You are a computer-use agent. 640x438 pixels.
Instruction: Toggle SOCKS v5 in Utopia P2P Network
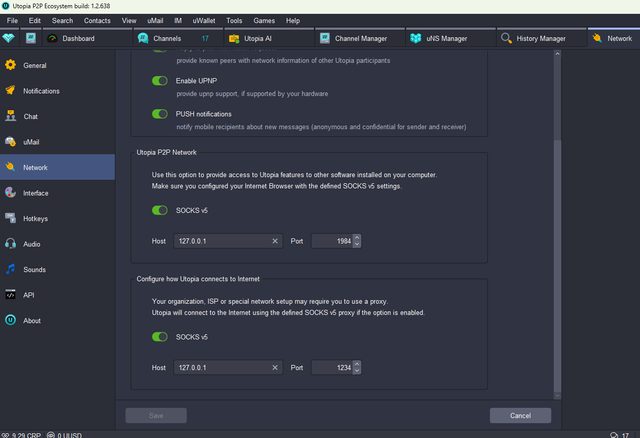tap(160, 210)
